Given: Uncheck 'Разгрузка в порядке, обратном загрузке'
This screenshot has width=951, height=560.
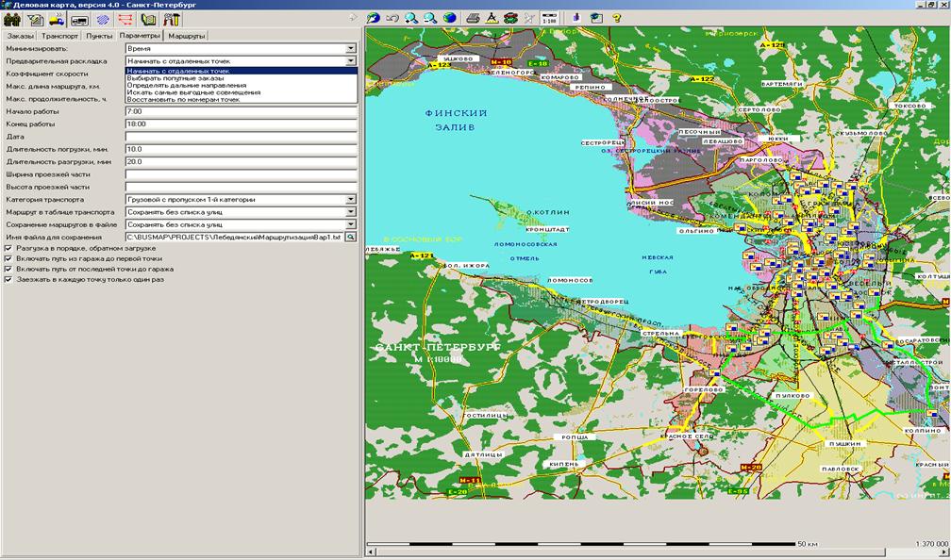Looking at the screenshot, I should click(x=8, y=248).
